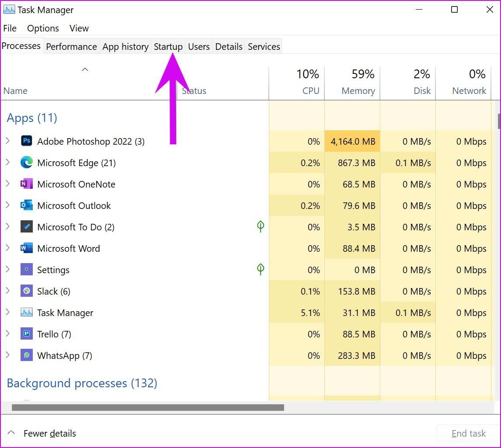The width and height of the screenshot is (501, 448).
Task: Select the 867.3 MB memory cell
Action: click(352, 162)
